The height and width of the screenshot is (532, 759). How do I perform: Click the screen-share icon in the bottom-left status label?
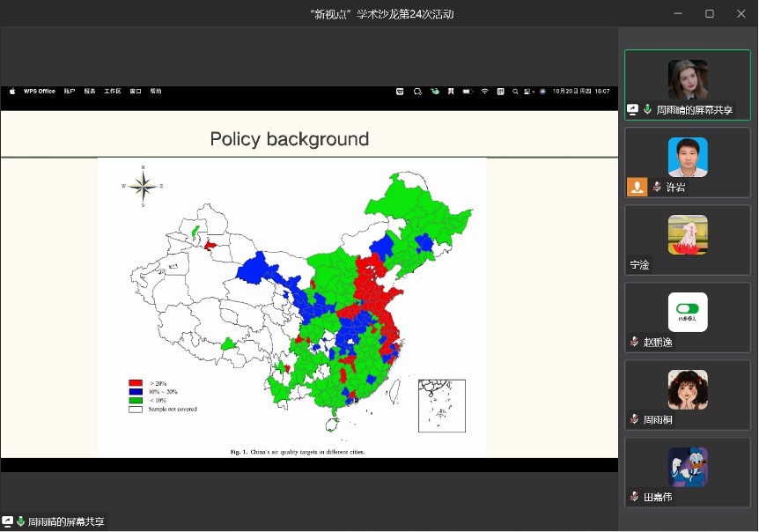tap(8, 521)
